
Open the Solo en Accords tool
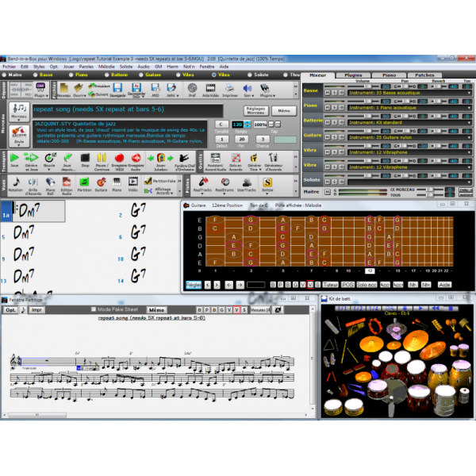(x=236, y=158)
